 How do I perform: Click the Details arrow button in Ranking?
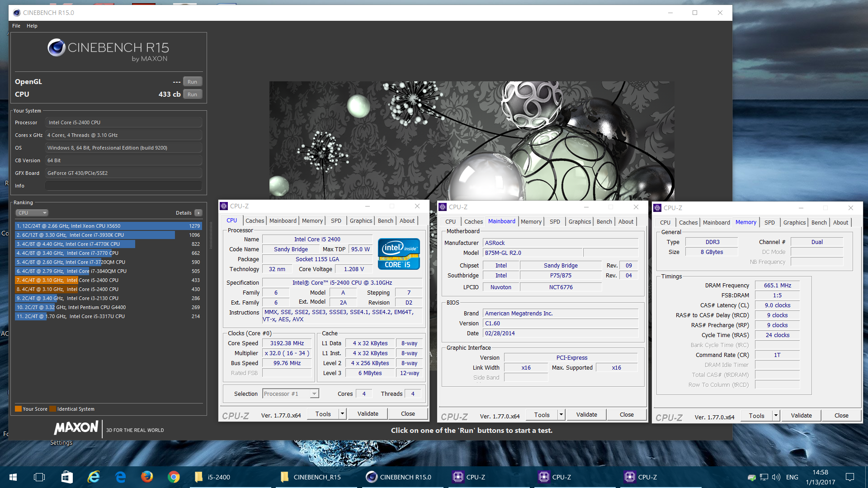[x=198, y=213]
